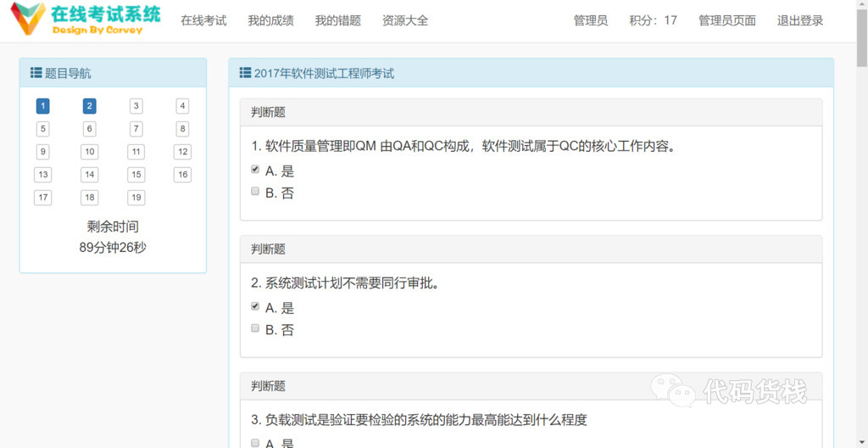
Task: Open 资源大全 in the top navigation
Action: (405, 21)
